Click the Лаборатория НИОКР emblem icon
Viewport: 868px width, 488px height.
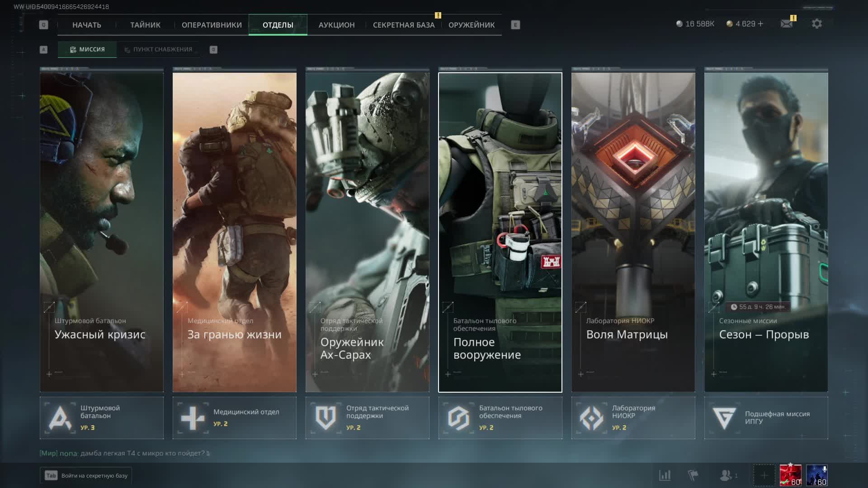tap(591, 418)
